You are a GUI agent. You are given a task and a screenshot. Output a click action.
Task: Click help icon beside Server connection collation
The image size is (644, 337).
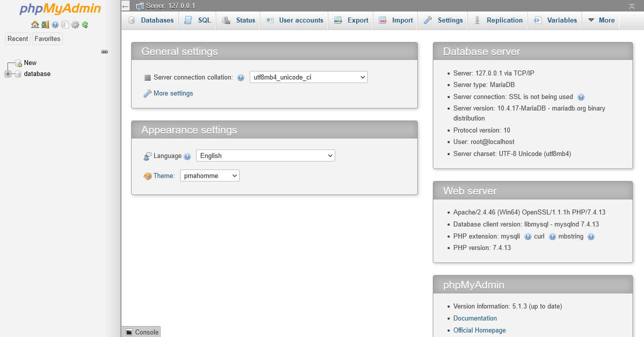[x=241, y=77]
